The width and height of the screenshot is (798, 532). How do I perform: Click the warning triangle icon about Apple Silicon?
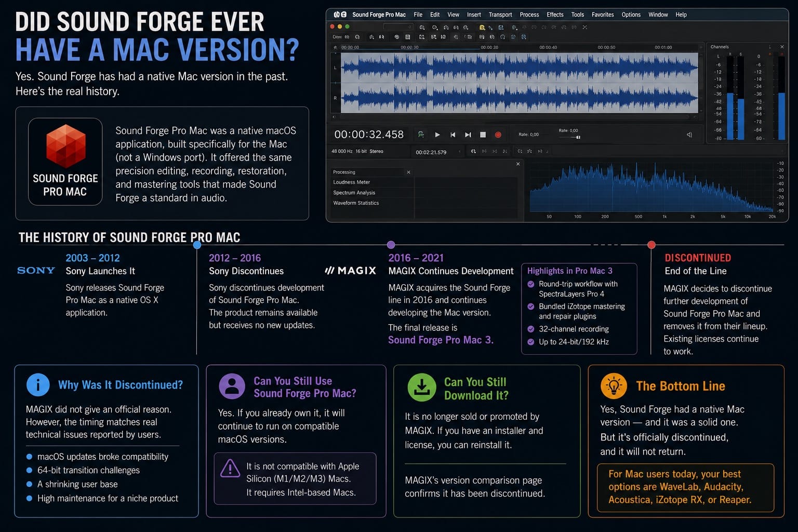click(x=230, y=468)
